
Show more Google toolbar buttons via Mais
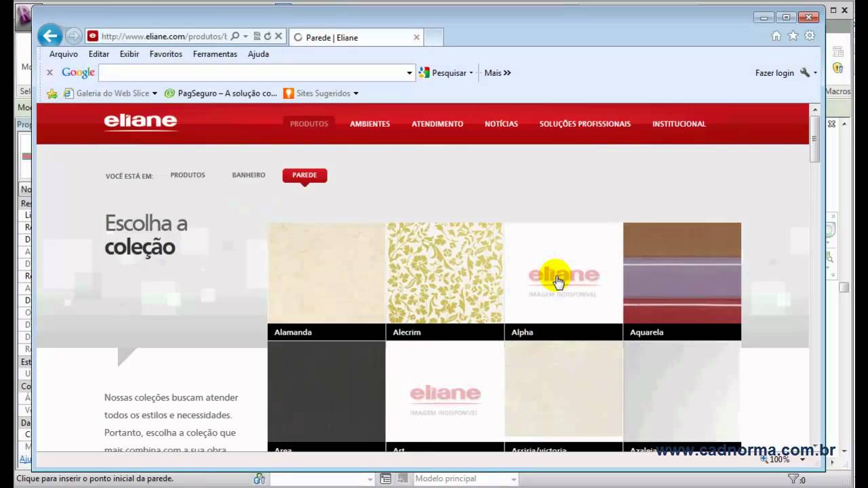(497, 73)
